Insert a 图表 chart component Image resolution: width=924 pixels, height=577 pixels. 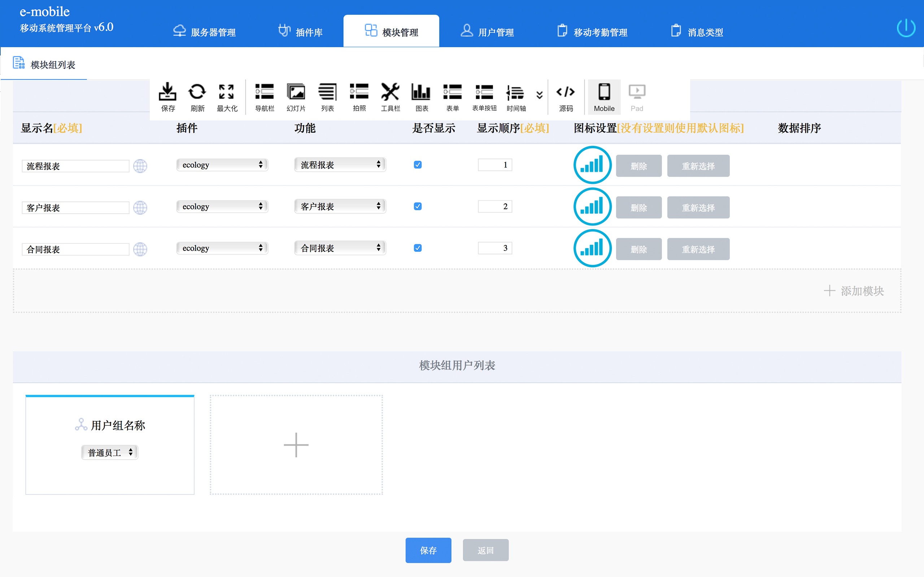(421, 97)
